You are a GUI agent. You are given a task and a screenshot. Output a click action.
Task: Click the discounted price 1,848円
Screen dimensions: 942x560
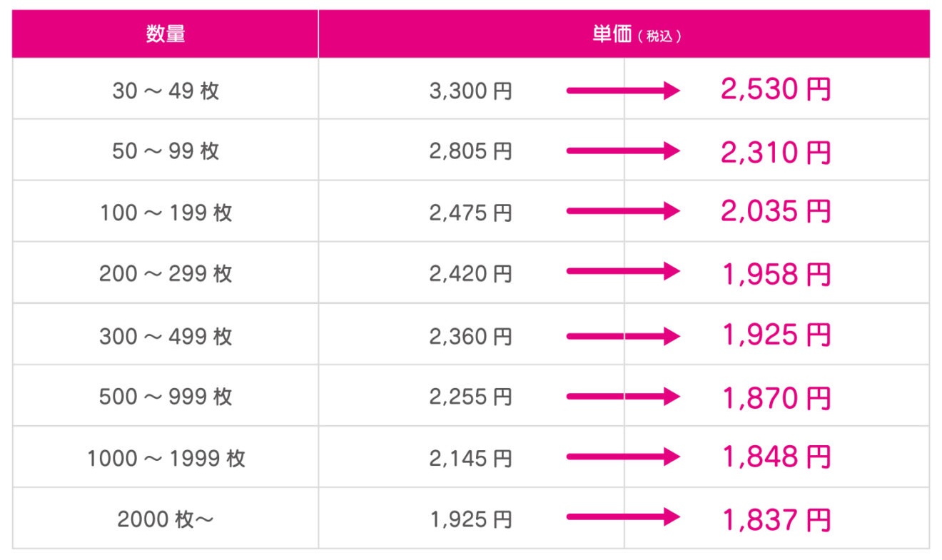776,457
